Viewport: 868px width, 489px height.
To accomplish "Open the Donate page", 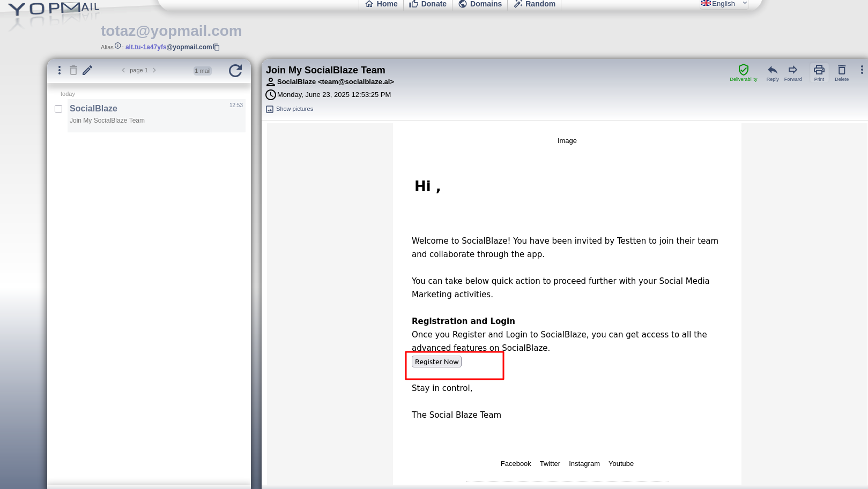I will [427, 4].
